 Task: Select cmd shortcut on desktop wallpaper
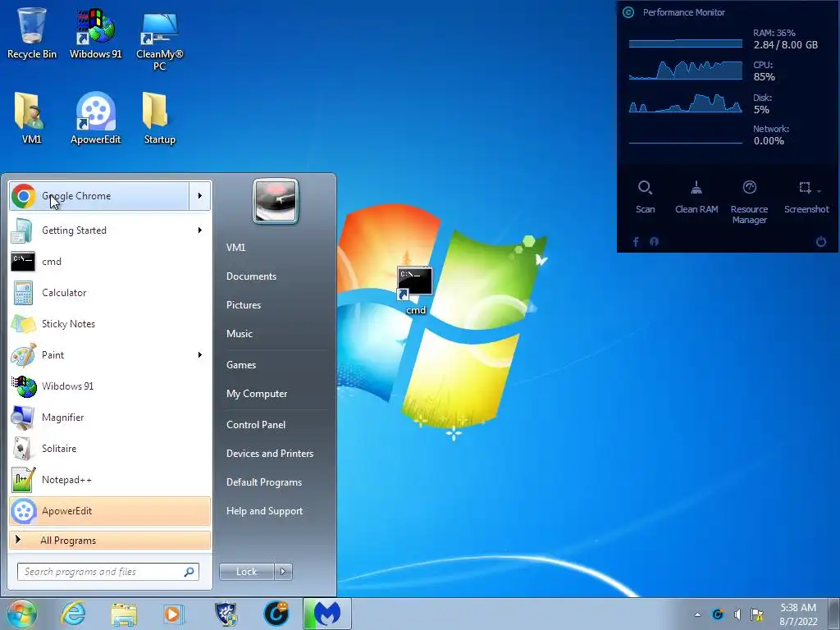(x=415, y=291)
